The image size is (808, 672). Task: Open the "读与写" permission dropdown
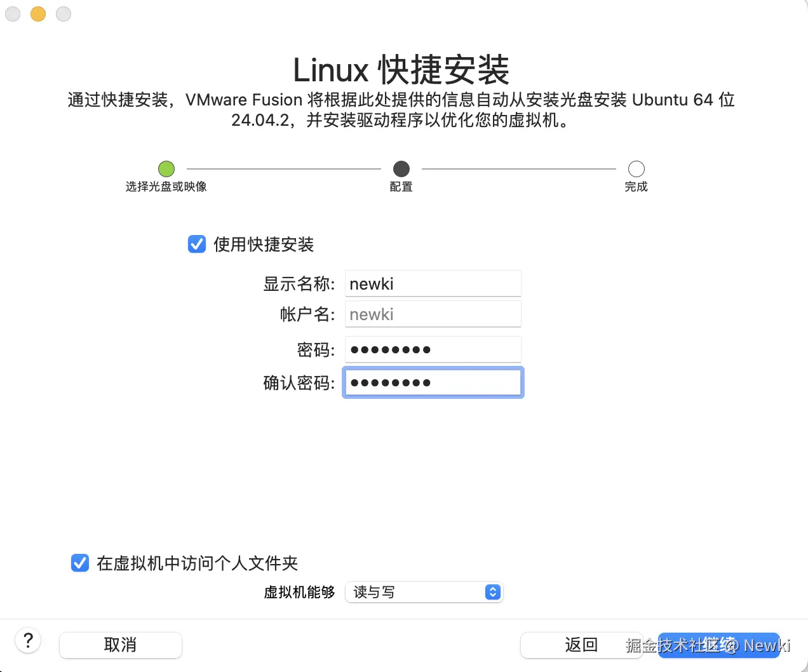pos(424,592)
